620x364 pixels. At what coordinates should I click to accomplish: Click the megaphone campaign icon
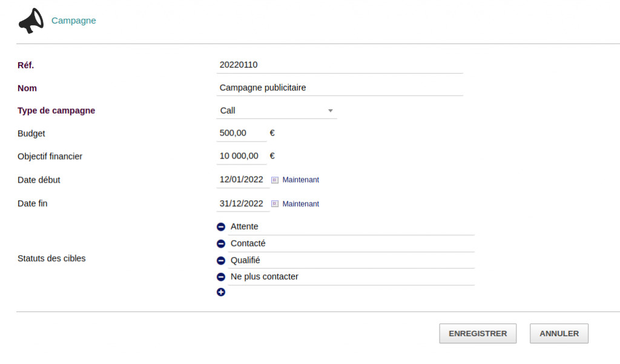tap(31, 21)
